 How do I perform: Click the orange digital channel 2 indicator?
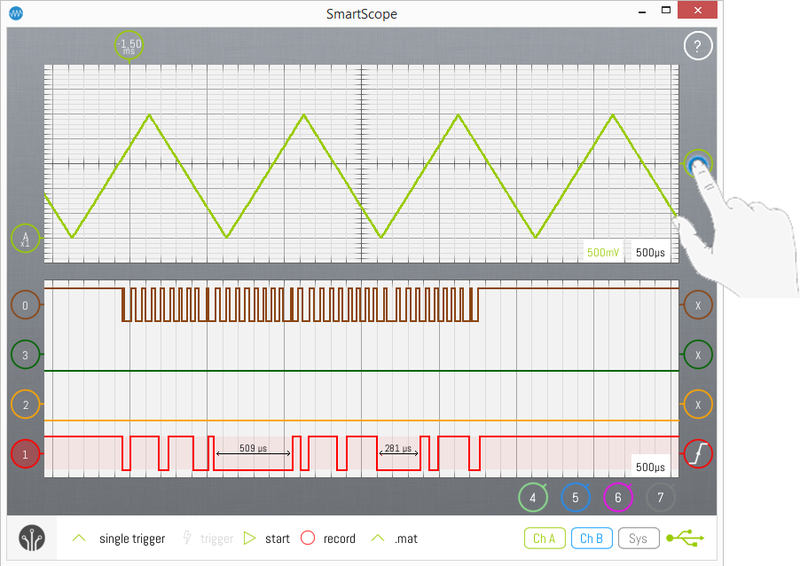click(x=25, y=404)
